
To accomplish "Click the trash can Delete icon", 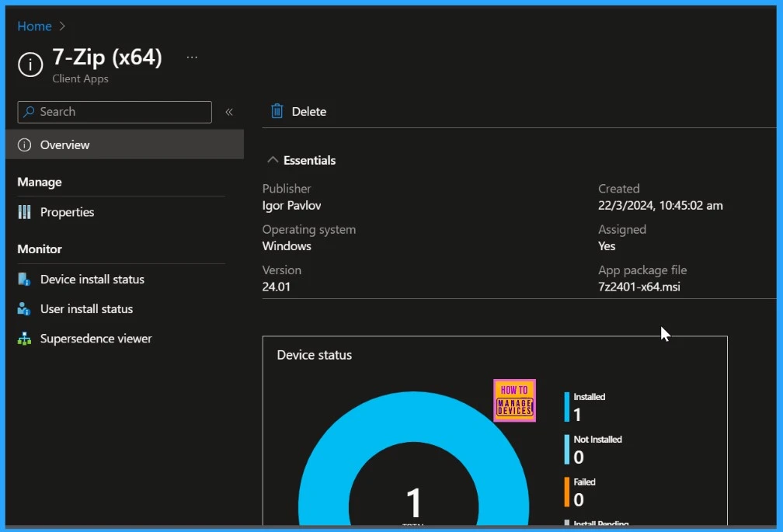I will point(277,111).
